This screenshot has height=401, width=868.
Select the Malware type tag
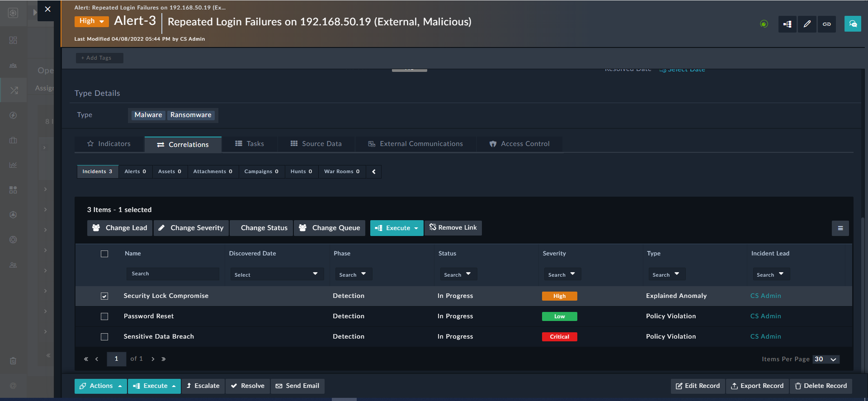[x=148, y=115]
